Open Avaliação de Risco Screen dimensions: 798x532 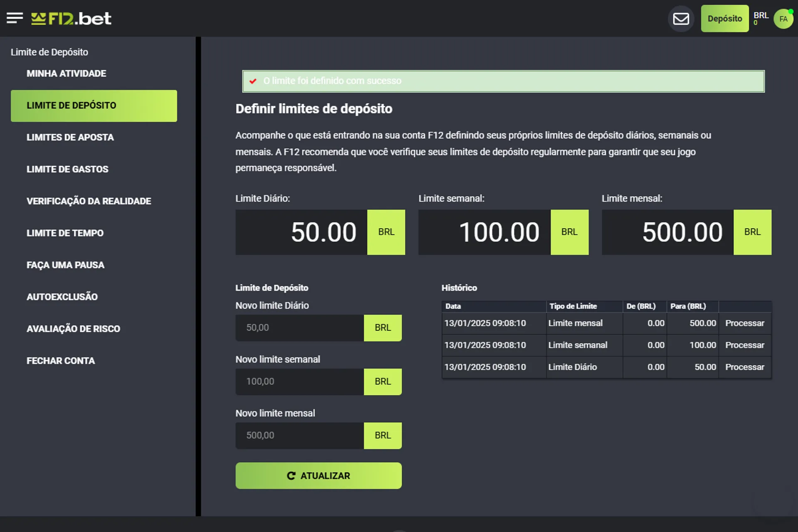(74, 329)
